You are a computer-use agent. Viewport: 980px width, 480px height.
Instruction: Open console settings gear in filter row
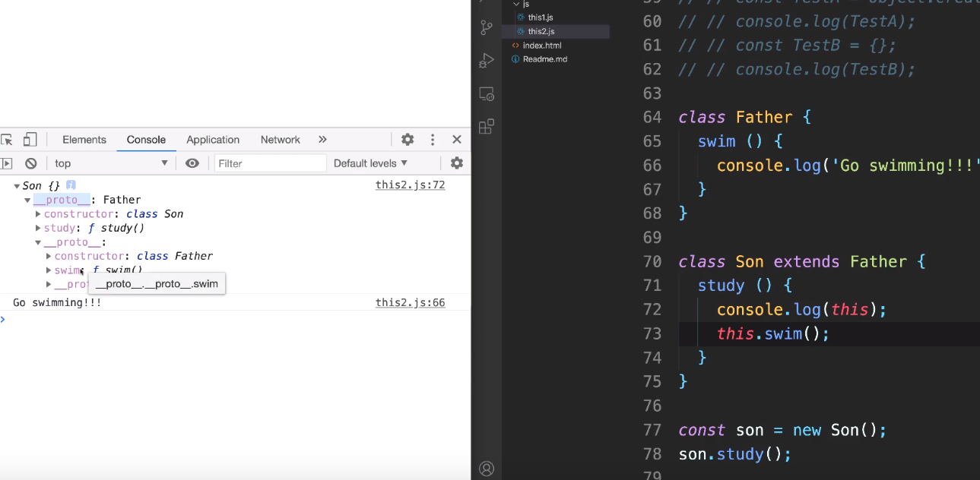[x=456, y=163]
